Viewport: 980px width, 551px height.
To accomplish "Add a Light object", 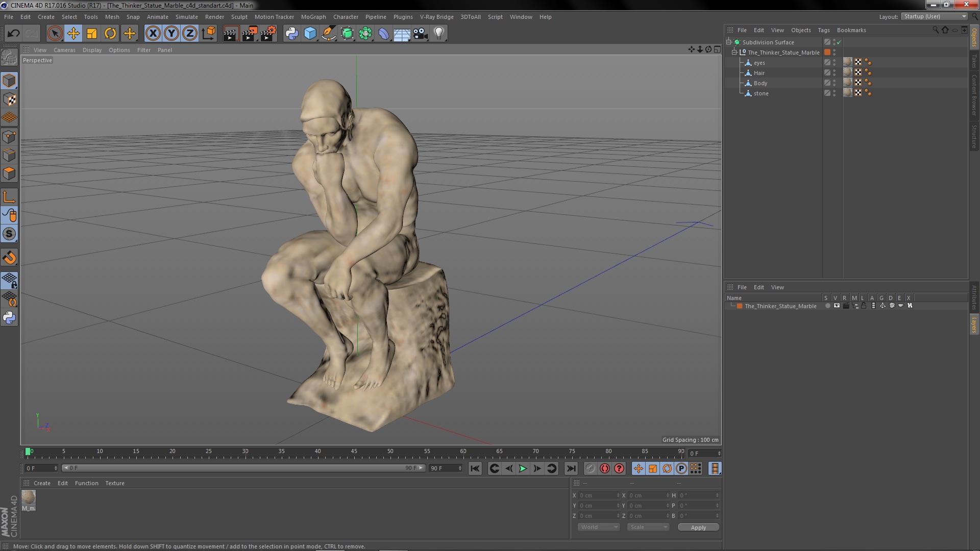I will [x=439, y=34].
